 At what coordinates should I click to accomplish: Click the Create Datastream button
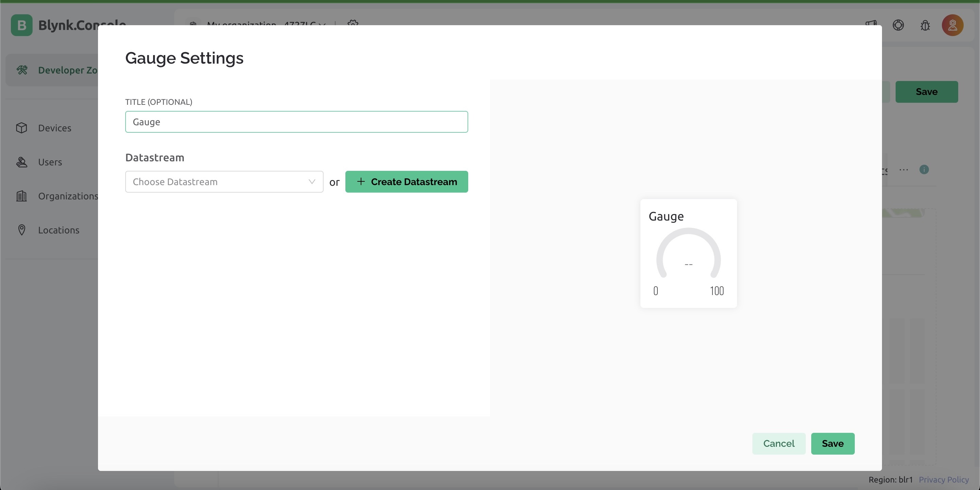tap(406, 181)
